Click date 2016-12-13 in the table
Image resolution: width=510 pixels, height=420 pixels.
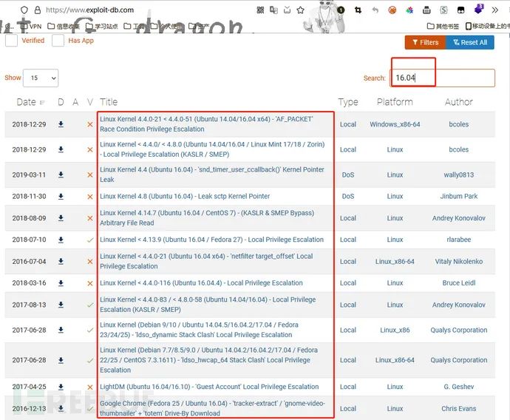(x=30, y=408)
